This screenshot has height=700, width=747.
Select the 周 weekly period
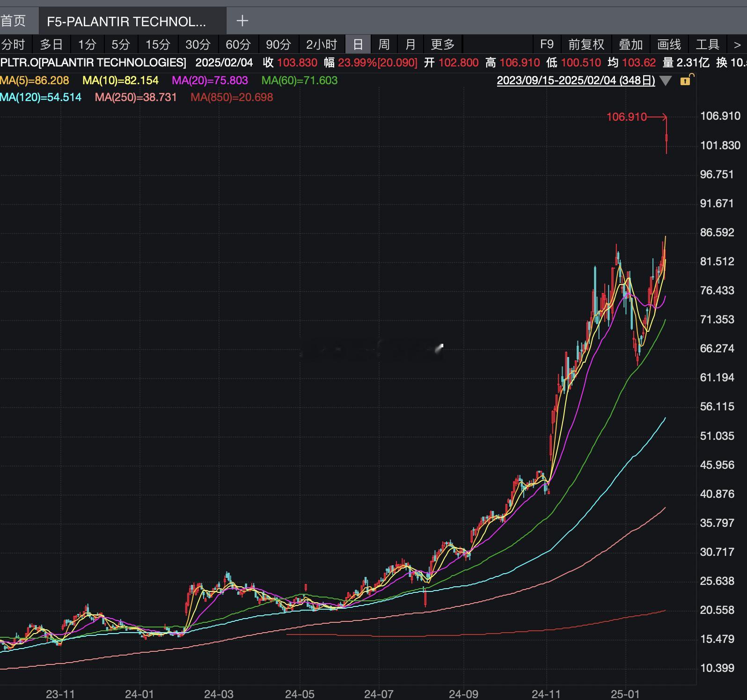384,44
